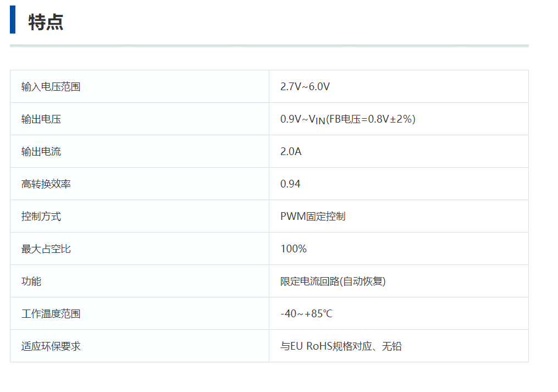This screenshot has height=392, width=558.
Task: Click the 适应环保要求 row label
Action: [49, 346]
